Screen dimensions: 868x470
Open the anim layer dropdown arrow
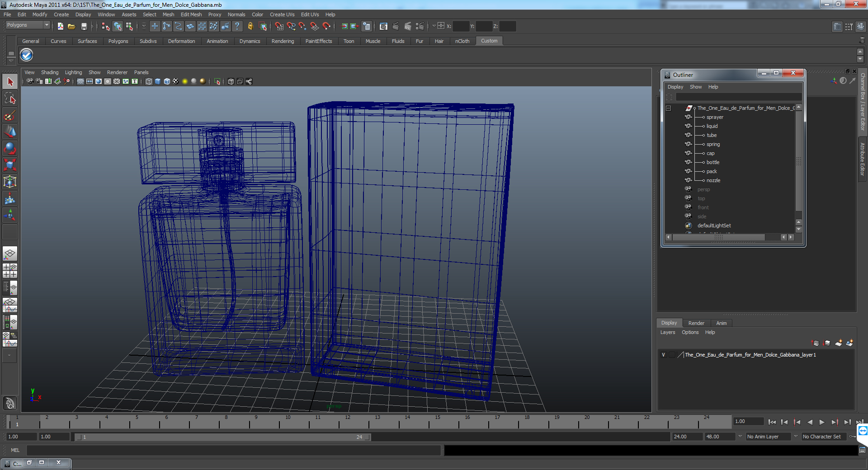(x=741, y=437)
